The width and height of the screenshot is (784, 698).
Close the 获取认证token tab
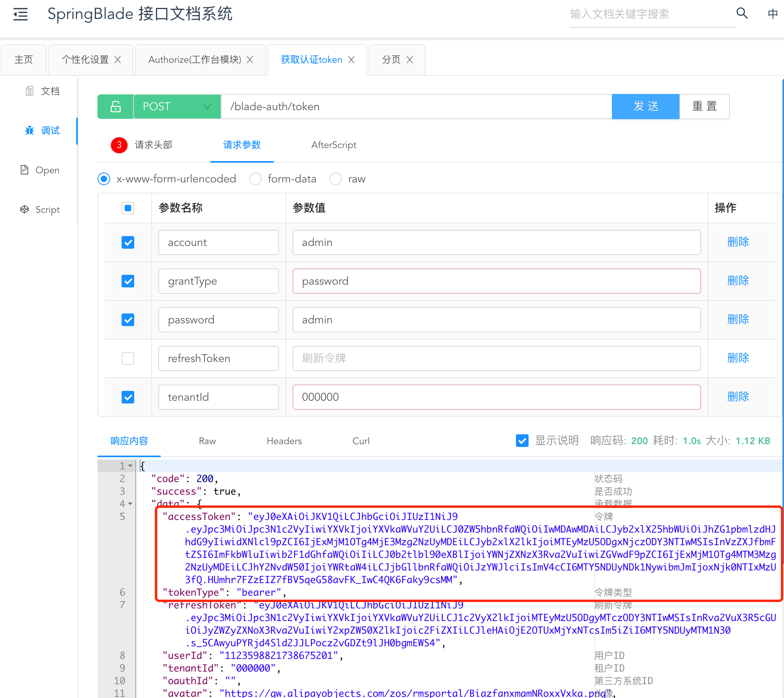pos(351,60)
